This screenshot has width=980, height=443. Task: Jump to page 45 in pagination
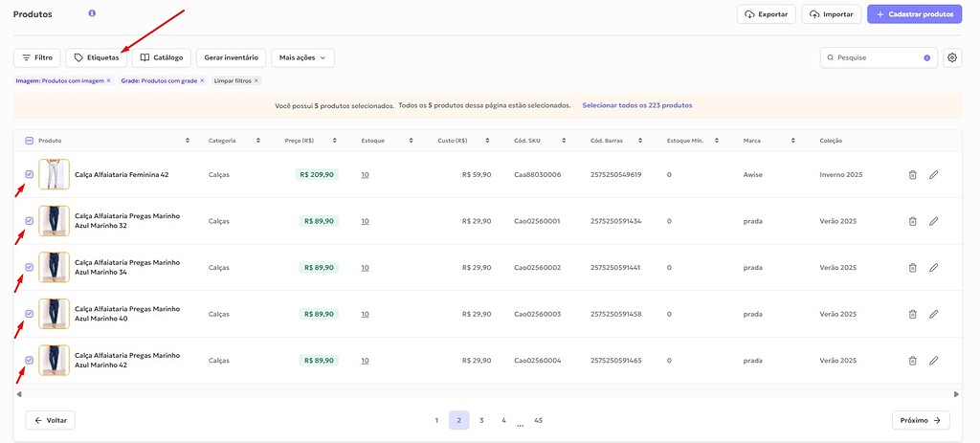(539, 420)
